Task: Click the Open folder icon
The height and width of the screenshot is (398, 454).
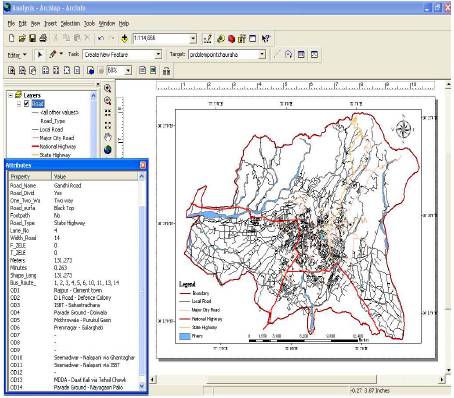Action: coord(22,38)
